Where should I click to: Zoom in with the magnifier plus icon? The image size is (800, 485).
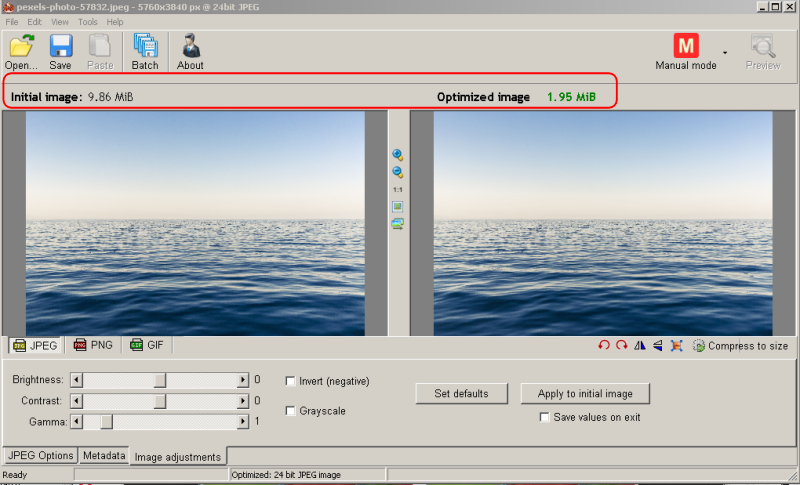[397, 155]
